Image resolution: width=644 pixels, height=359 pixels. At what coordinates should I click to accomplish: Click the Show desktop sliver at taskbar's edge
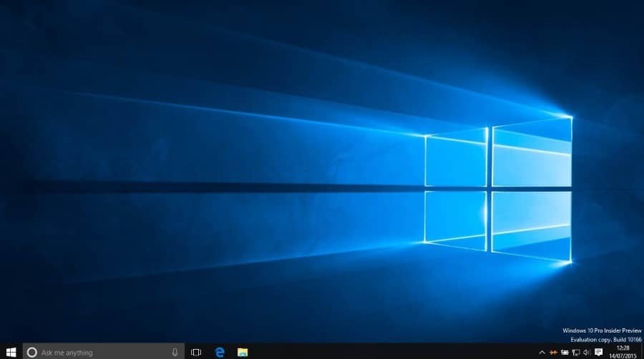[642, 352]
